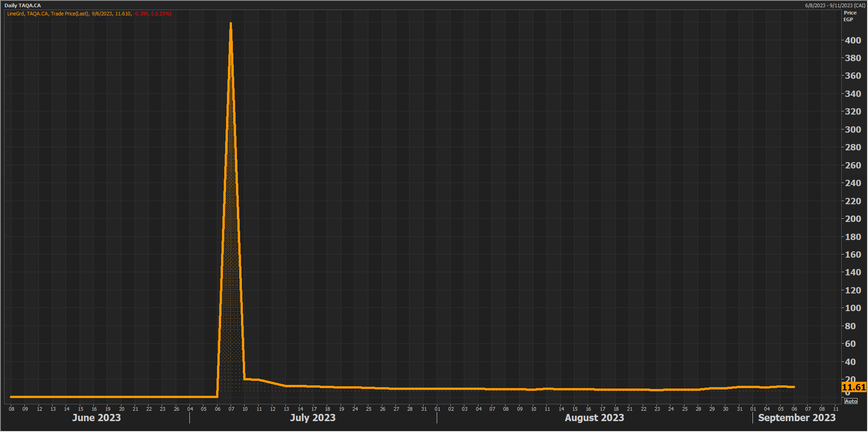The width and height of the screenshot is (868, 432).
Task: Click the June 2023 month label
Action: (96, 418)
